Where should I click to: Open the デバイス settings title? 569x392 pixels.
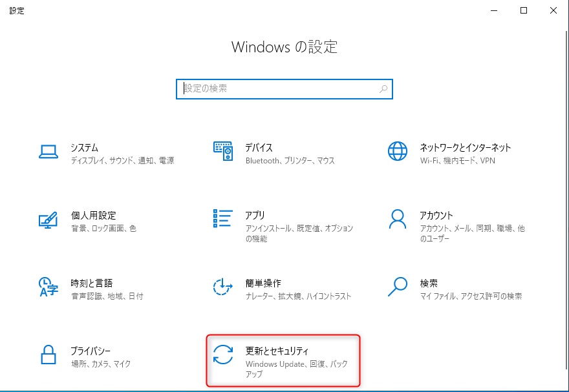(259, 148)
